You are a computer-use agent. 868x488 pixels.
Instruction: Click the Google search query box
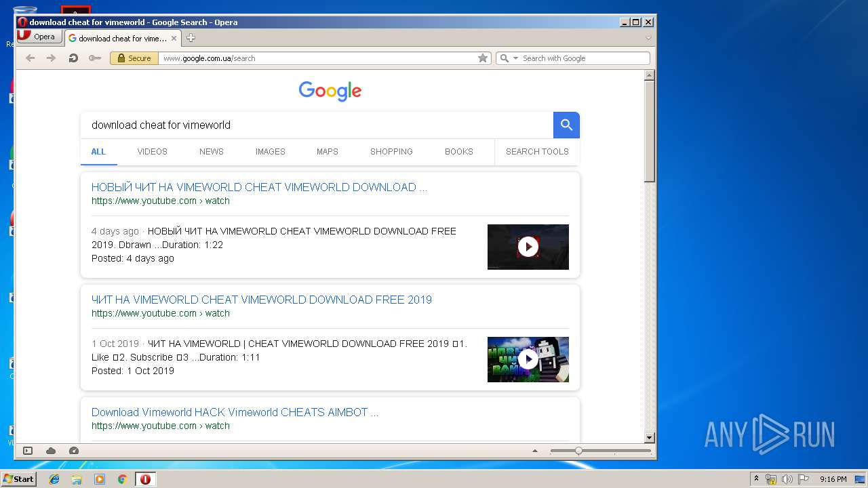point(317,125)
